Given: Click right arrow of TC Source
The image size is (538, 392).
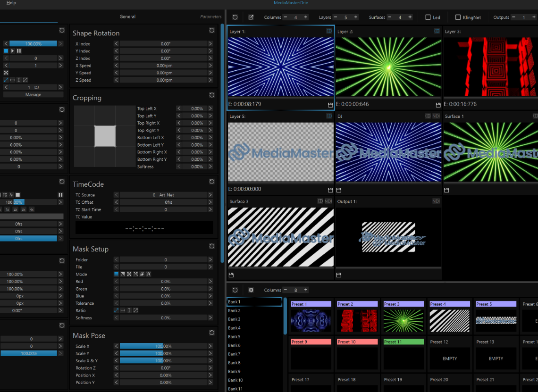Looking at the screenshot, I should 210,195.
